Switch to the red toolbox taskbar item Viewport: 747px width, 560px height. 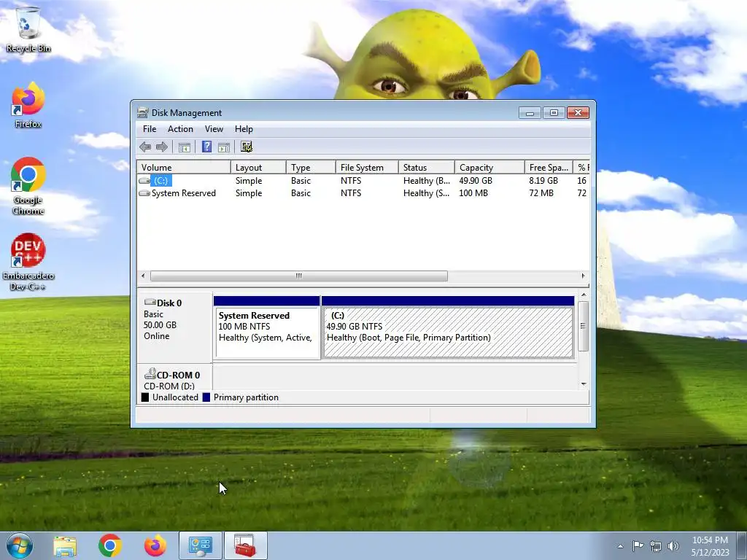point(245,545)
